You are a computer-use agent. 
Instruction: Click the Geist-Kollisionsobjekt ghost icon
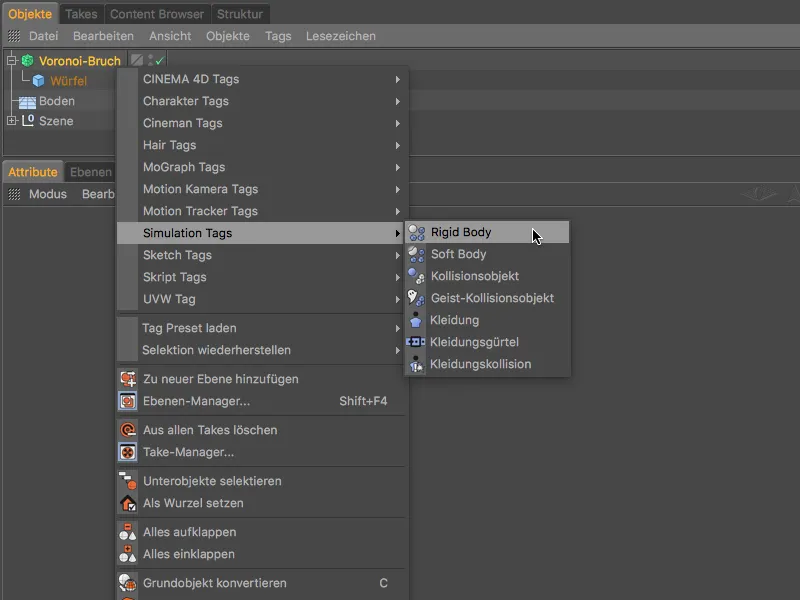416,298
